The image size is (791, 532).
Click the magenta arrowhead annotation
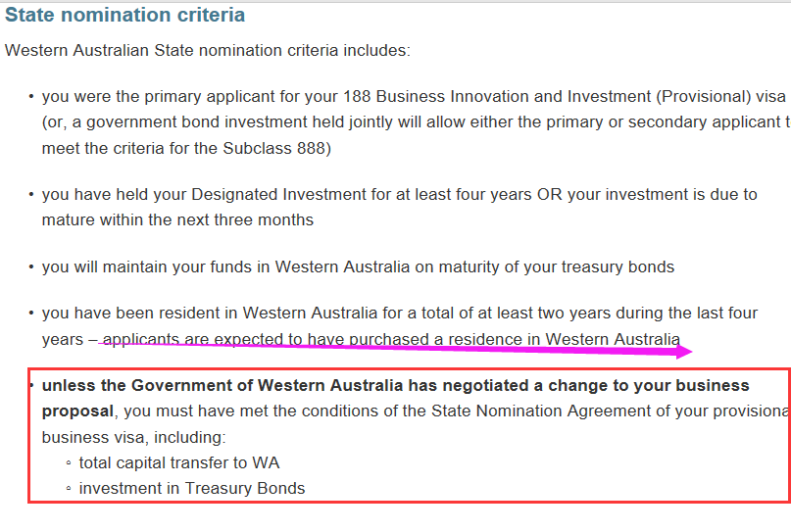click(683, 352)
